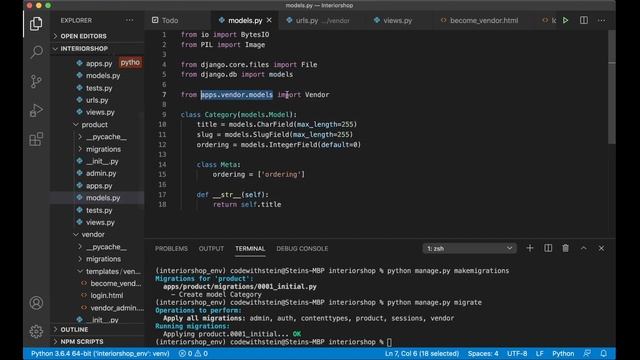Change end of line sequence LF
This screenshot has width=640, height=360.
pos(539,353)
